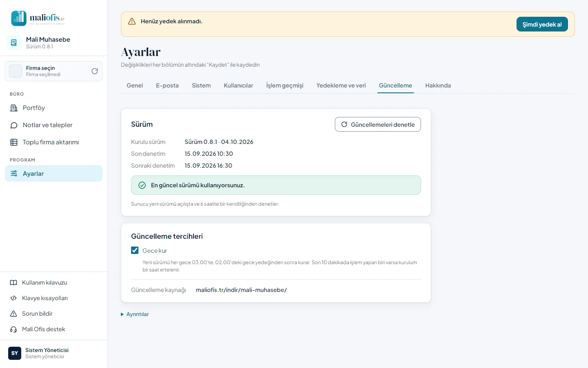Viewport: 588px width, 368px height.
Task: Click the installed version Sürüm 0.8.1 · 04.10.2026 value
Action: 219,142
